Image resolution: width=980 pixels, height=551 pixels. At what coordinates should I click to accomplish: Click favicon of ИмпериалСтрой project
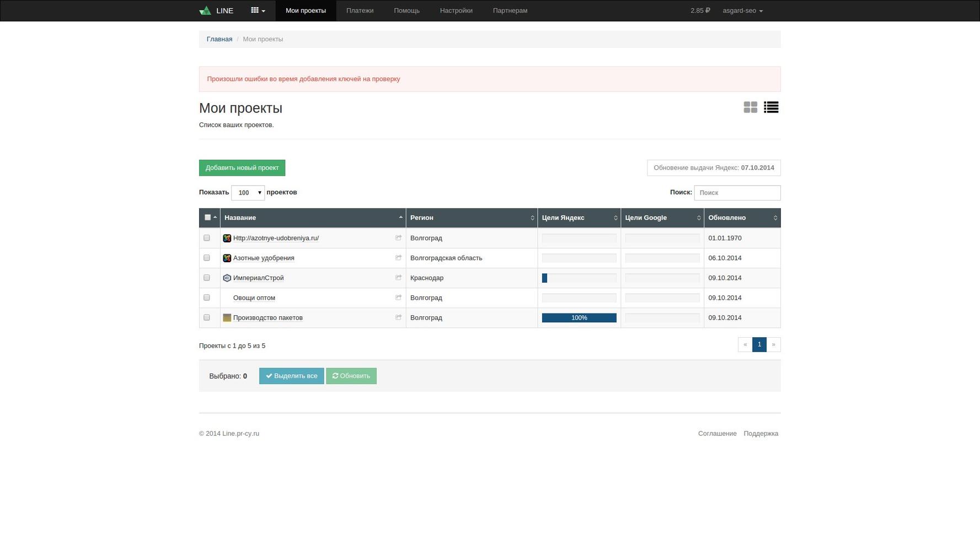pyautogui.click(x=227, y=278)
